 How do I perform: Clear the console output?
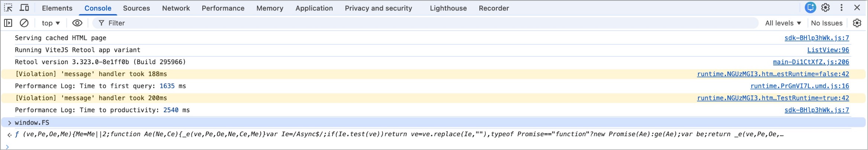point(24,23)
